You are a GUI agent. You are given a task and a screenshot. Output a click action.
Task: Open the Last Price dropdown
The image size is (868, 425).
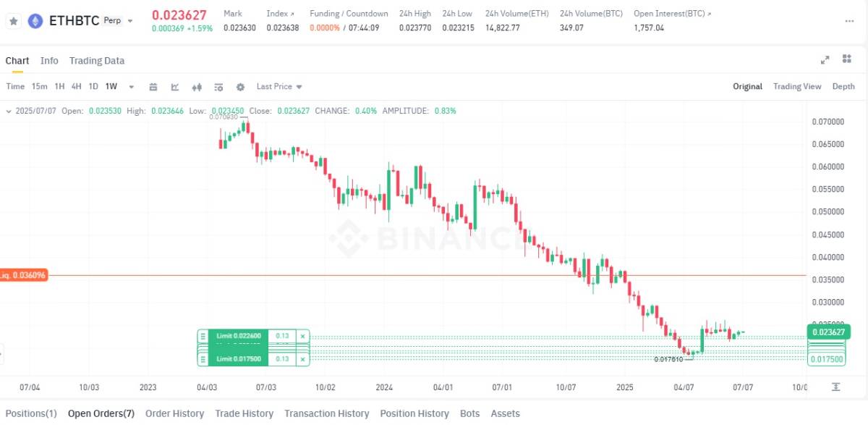[279, 86]
